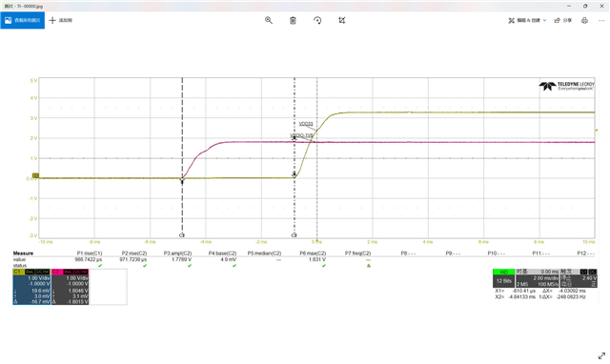Click the 添加到 plus button
Viewport: 610px width, 364px height.
click(x=61, y=20)
